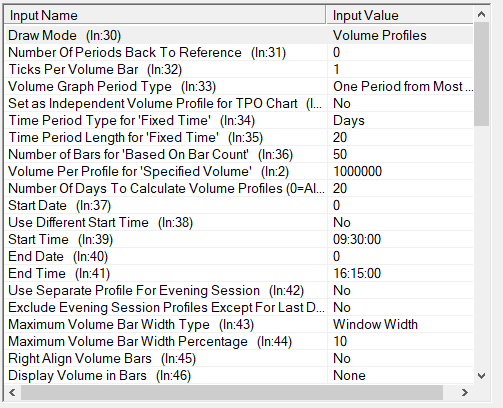Click the scroll up arrow
This screenshot has height=408, width=503.
pos(481,14)
